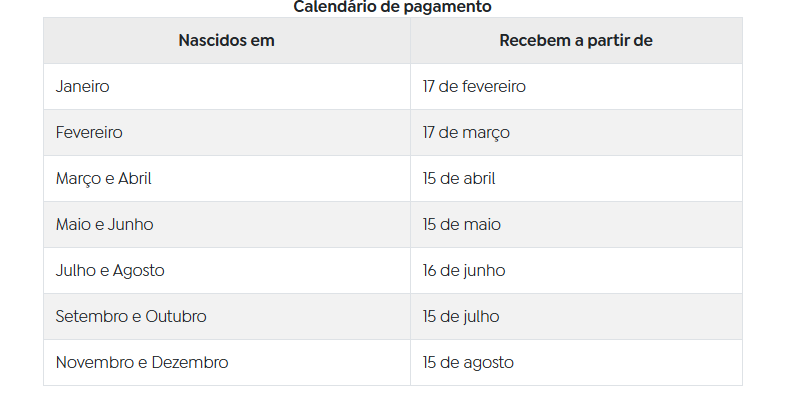Viewport: 792px width, 396px height.
Task: Select the '17 de fevereiro' cell
Action: tap(576, 86)
